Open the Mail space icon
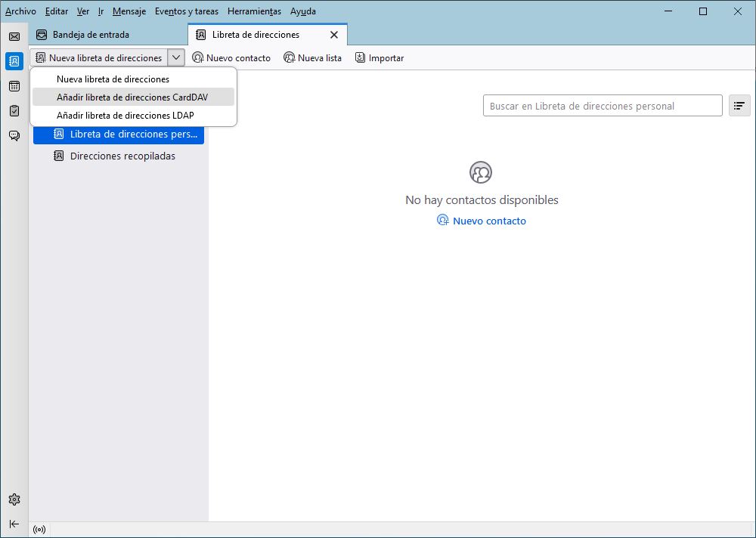Viewport: 756px width, 538px height. tap(14, 36)
